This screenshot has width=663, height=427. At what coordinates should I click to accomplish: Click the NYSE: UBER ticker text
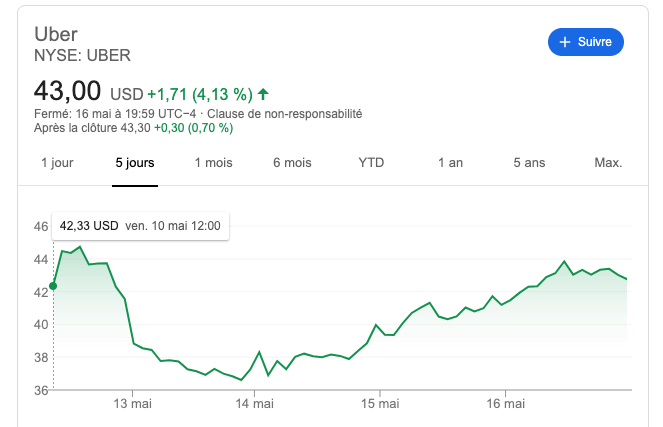tap(82, 55)
